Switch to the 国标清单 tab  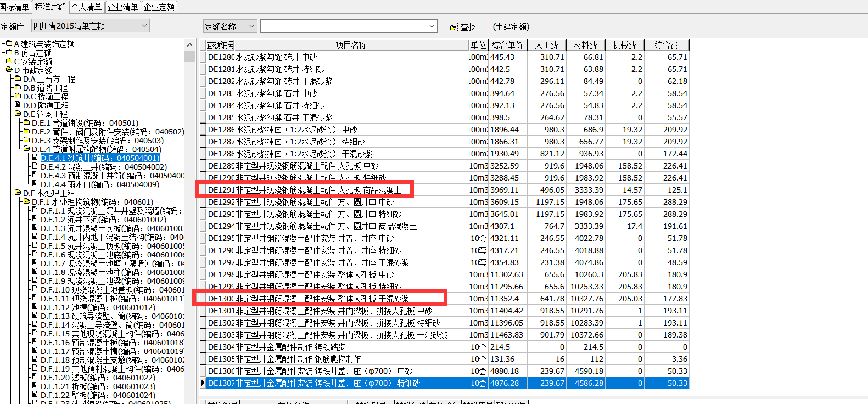click(x=15, y=7)
